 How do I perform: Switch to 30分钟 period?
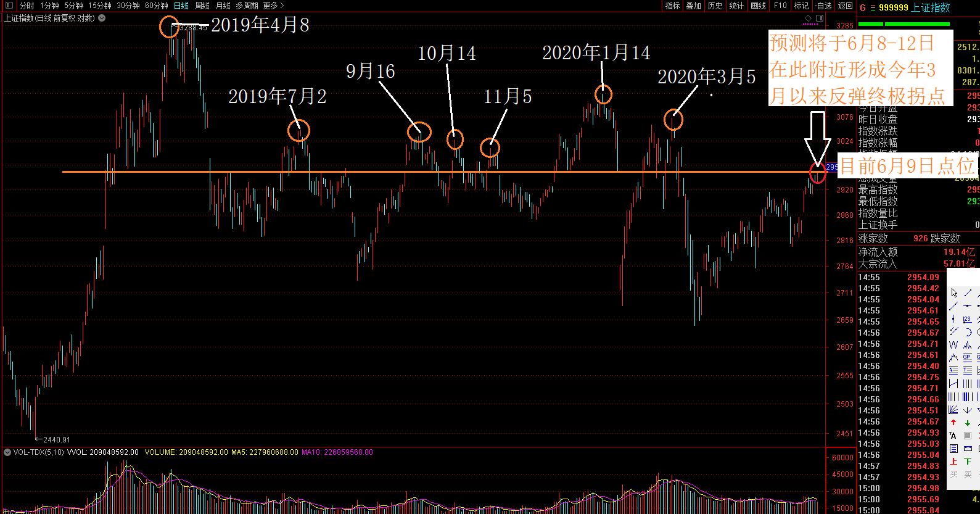128,6
